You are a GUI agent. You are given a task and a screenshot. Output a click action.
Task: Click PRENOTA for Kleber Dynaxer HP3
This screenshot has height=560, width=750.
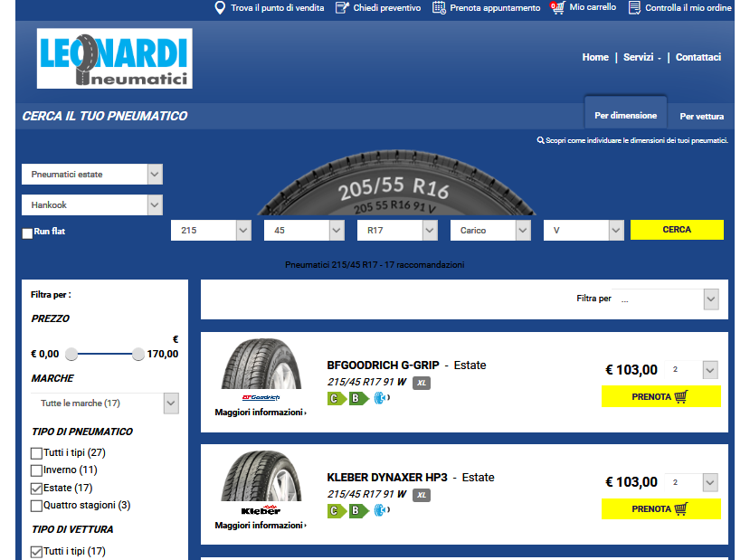661,508
